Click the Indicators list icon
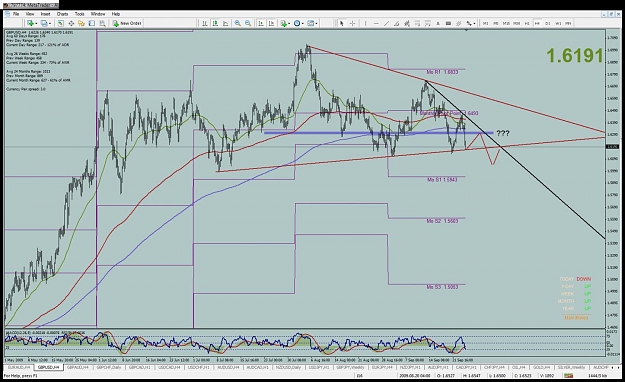The image size is (625, 382). click(283, 24)
